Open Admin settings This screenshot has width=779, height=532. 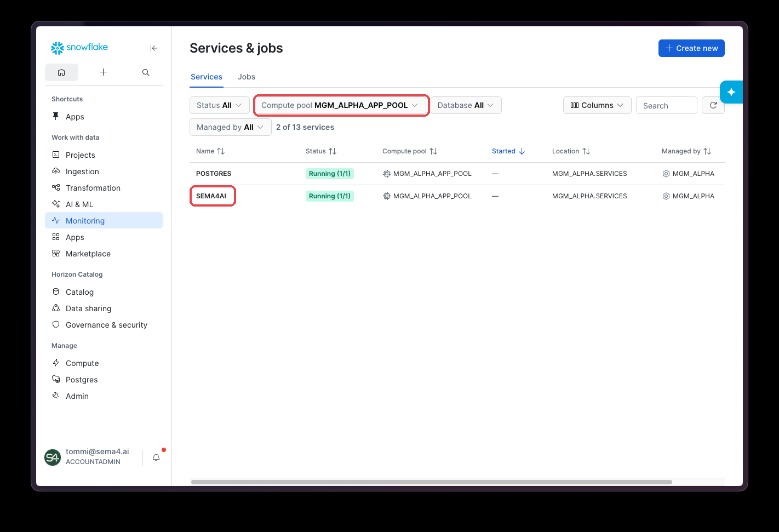[x=104, y=396]
